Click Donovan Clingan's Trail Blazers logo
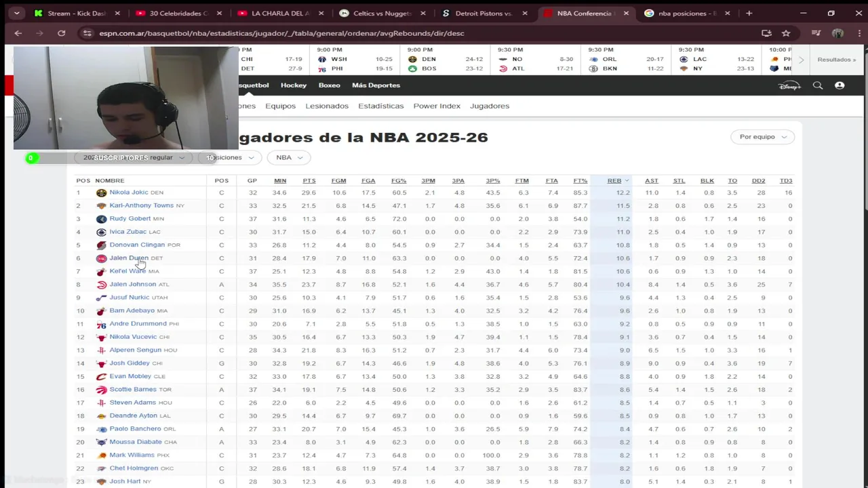Screen dimensions: 868x488 pyautogui.click(x=101, y=245)
